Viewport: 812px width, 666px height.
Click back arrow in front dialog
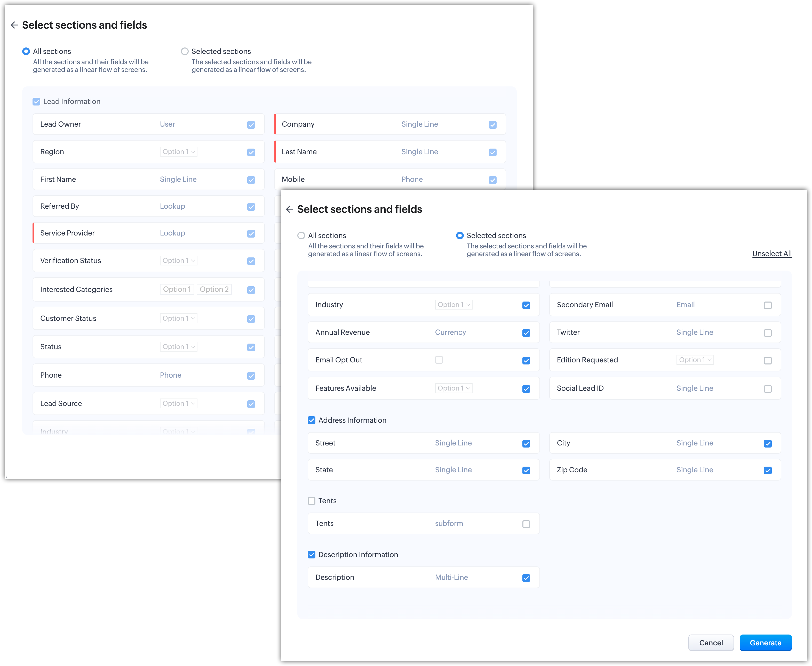click(x=290, y=209)
